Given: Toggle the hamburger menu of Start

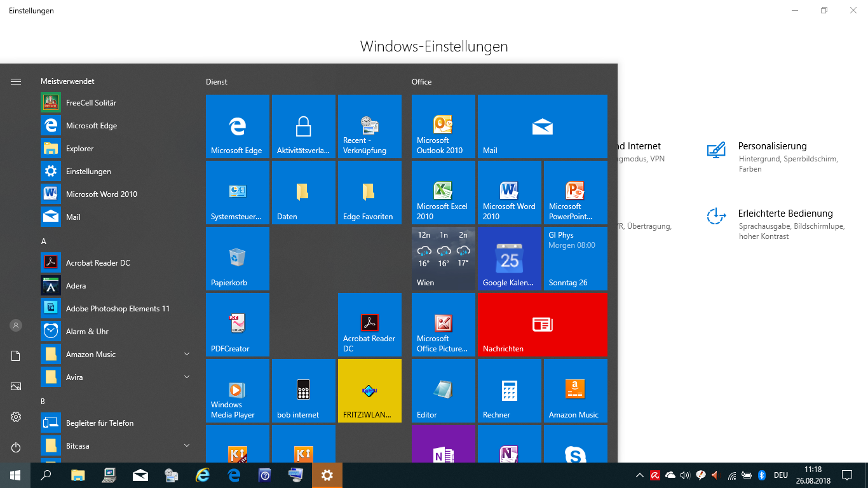Looking at the screenshot, I should click(x=16, y=81).
